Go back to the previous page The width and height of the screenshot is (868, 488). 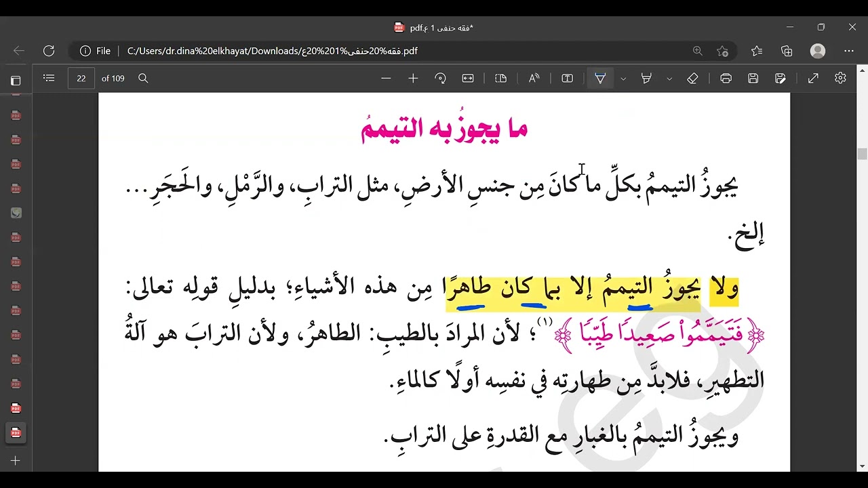[19, 51]
